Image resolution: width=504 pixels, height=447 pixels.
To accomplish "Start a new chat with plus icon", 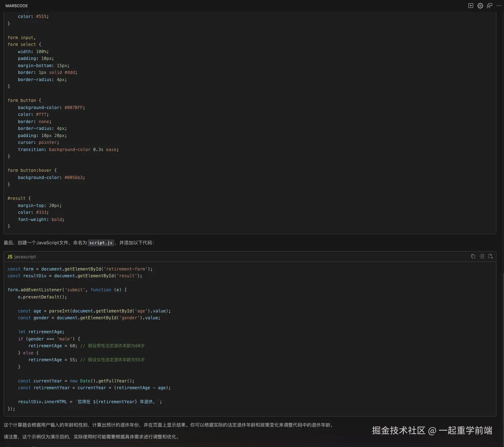I will click(471, 6).
